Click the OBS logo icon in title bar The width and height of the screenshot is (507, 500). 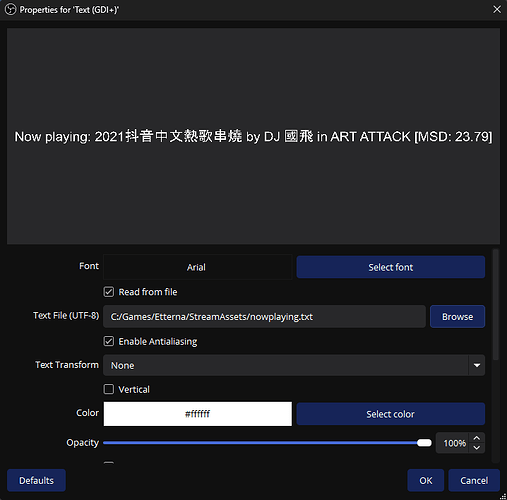click(11, 9)
